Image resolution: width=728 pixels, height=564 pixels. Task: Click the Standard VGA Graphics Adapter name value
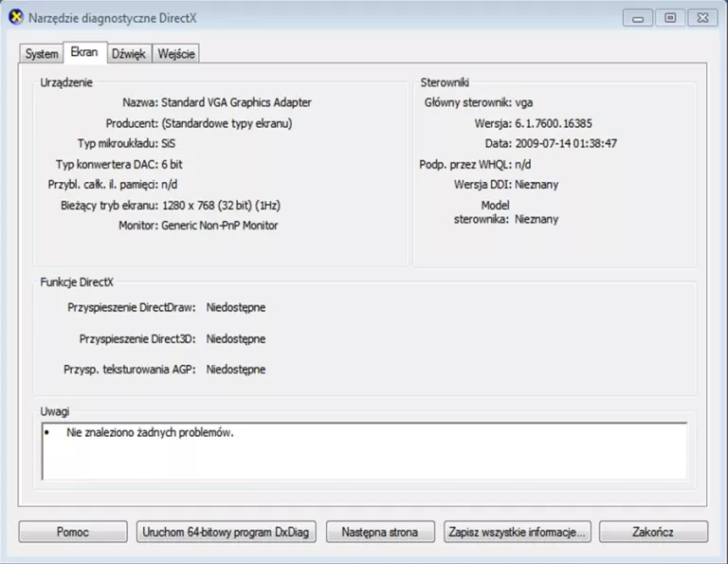(x=236, y=102)
